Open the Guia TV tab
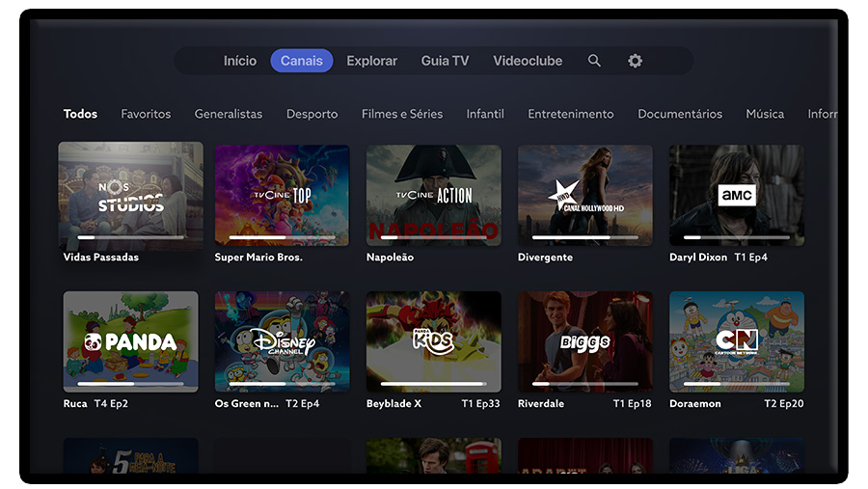Image resolution: width=868 pixels, height=489 pixels. pos(445,61)
